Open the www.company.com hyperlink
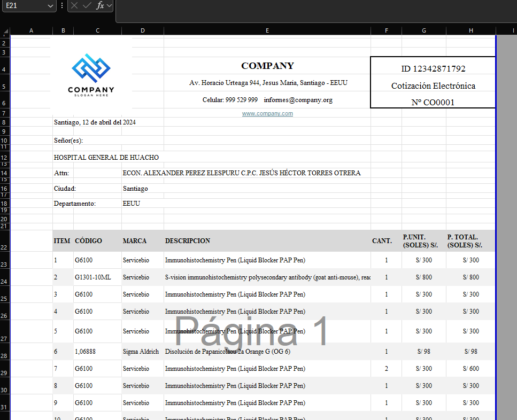Viewport: 517px width, 420px height. pos(267,114)
